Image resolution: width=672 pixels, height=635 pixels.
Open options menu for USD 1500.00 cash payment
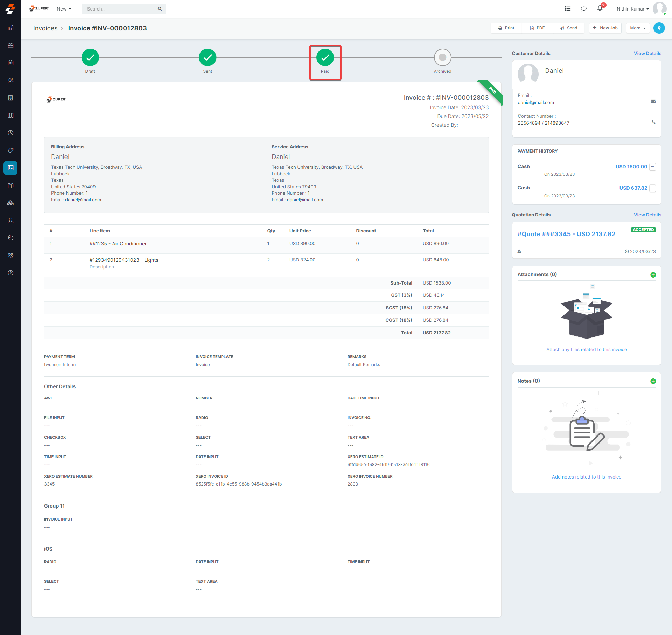[652, 167]
